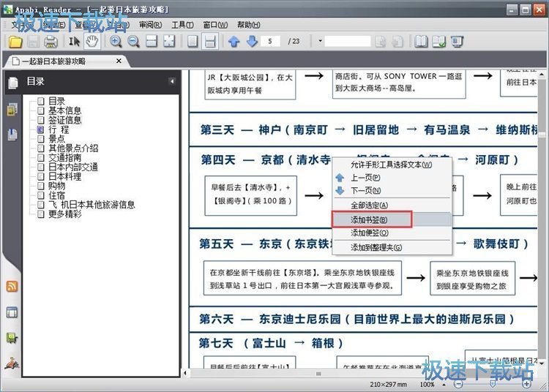Close the 一起游日本旅游攻略 tab
Viewport: 549px width, 392px height.
point(119,61)
